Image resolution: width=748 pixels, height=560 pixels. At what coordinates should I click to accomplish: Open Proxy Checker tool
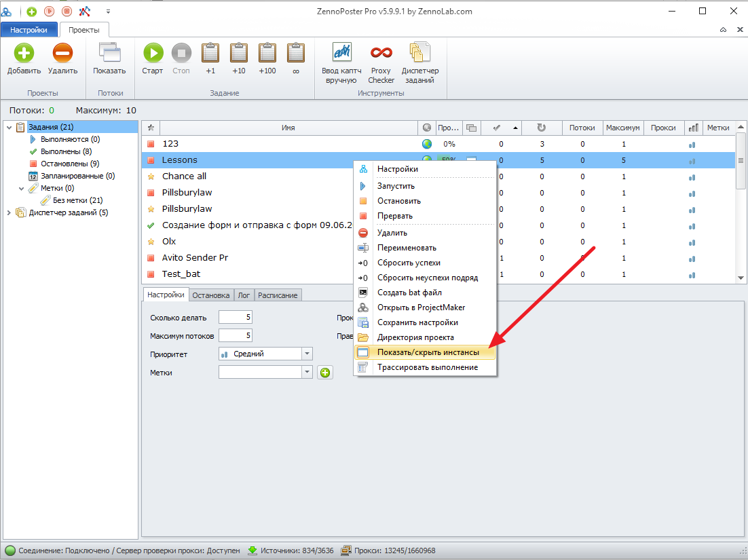(381, 53)
